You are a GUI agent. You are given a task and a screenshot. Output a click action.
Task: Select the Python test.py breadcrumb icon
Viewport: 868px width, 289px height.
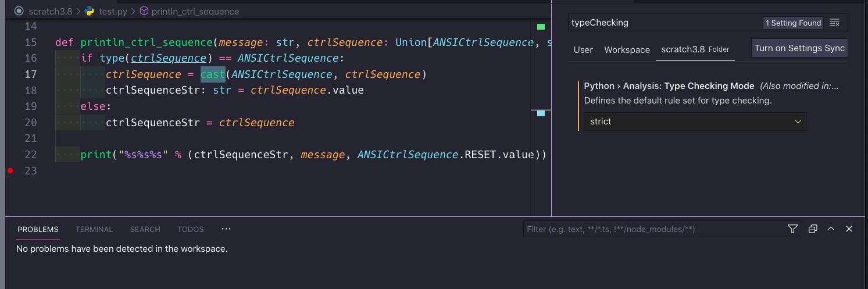point(90,11)
